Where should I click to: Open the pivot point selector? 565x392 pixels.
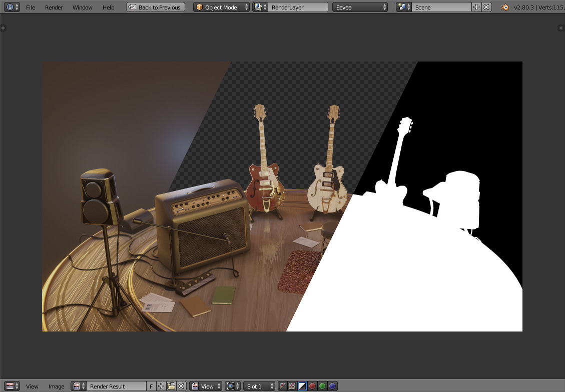232,386
